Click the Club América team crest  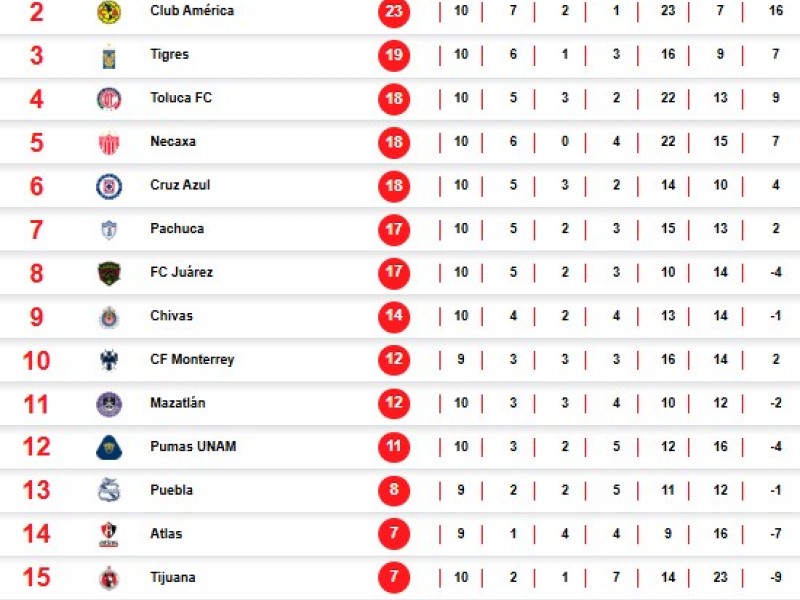coord(108,12)
